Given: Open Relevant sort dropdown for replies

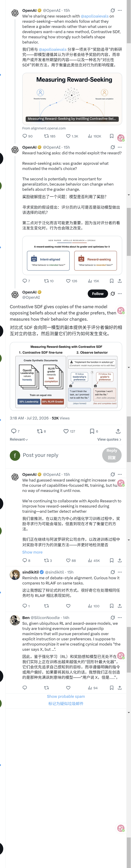Looking at the screenshot, I should (19, 439).
